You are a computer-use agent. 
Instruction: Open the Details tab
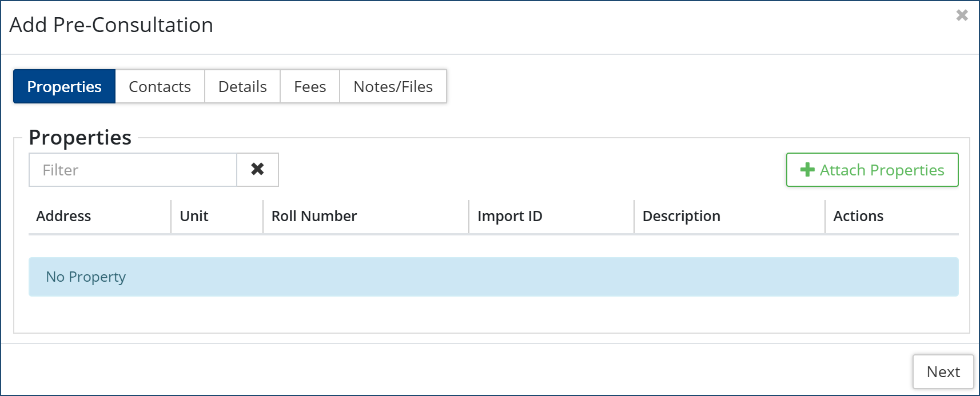242,87
